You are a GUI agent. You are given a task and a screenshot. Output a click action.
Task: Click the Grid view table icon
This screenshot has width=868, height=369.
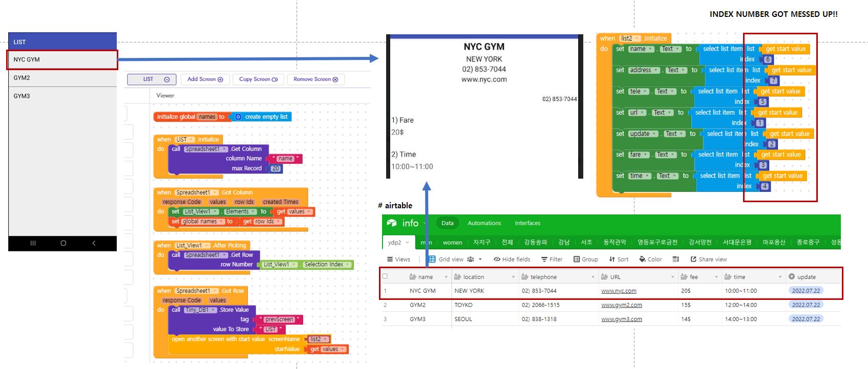pos(432,259)
